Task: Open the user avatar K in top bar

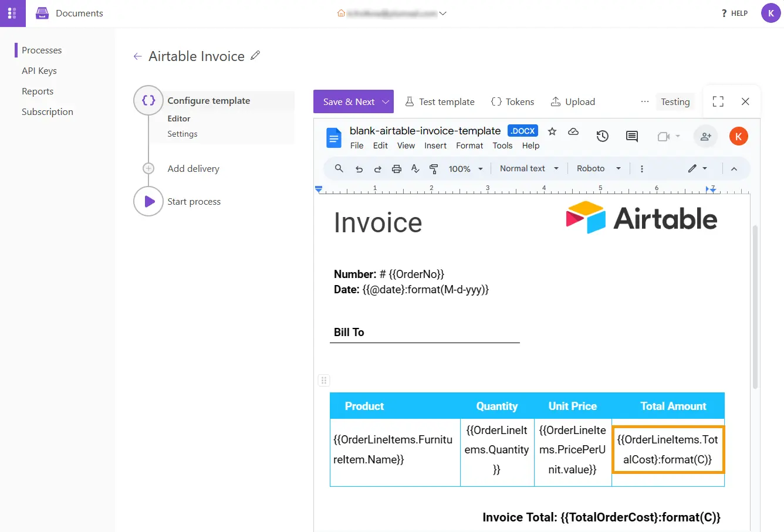Action: click(x=771, y=13)
